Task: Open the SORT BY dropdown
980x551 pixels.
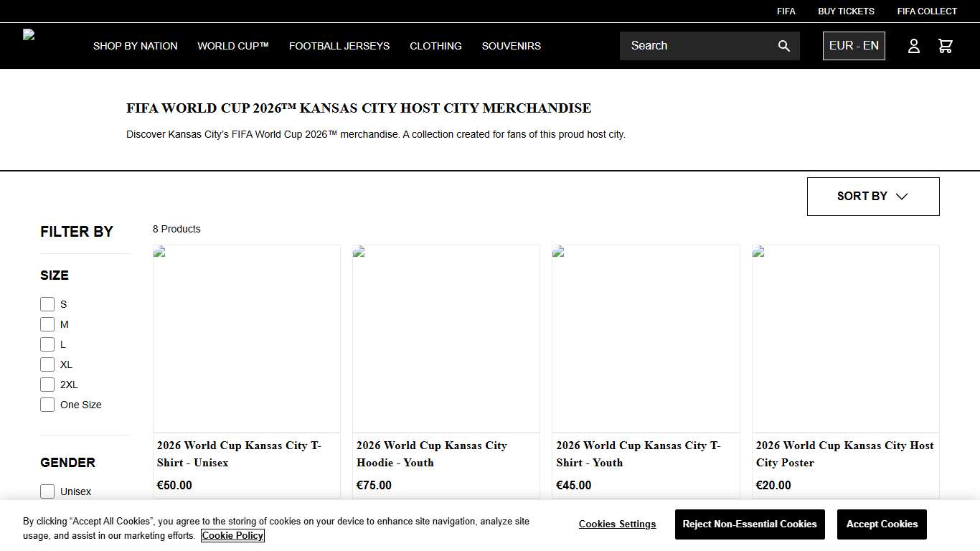Action: 872,196
